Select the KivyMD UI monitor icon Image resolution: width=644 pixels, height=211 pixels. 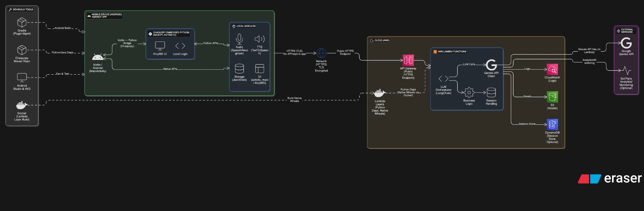pos(160,46)
